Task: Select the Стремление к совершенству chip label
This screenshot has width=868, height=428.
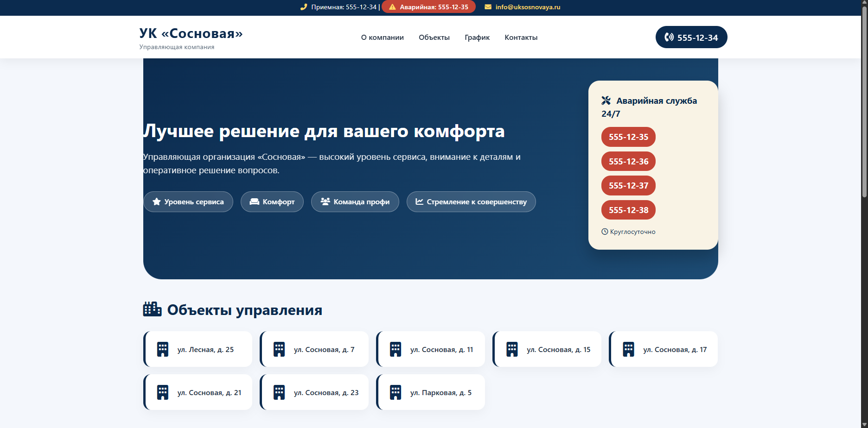Action: [477, 202]
